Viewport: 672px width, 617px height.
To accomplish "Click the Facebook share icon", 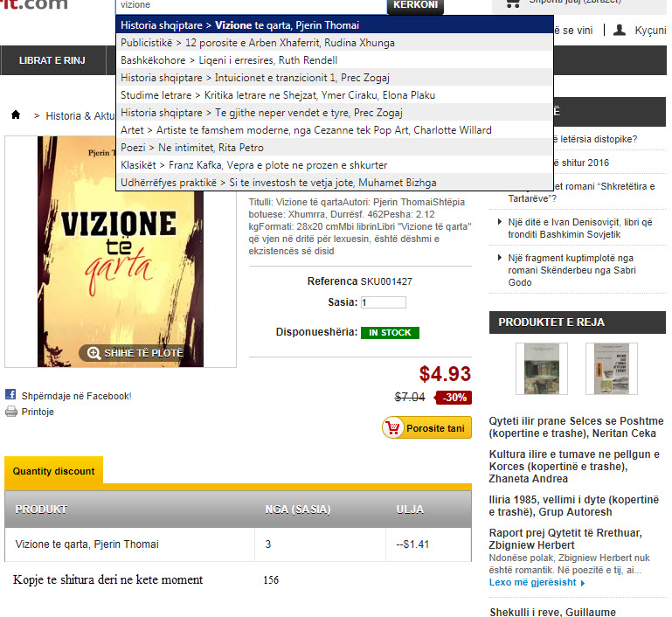I will pyautogui.click(x=10, y=394).
